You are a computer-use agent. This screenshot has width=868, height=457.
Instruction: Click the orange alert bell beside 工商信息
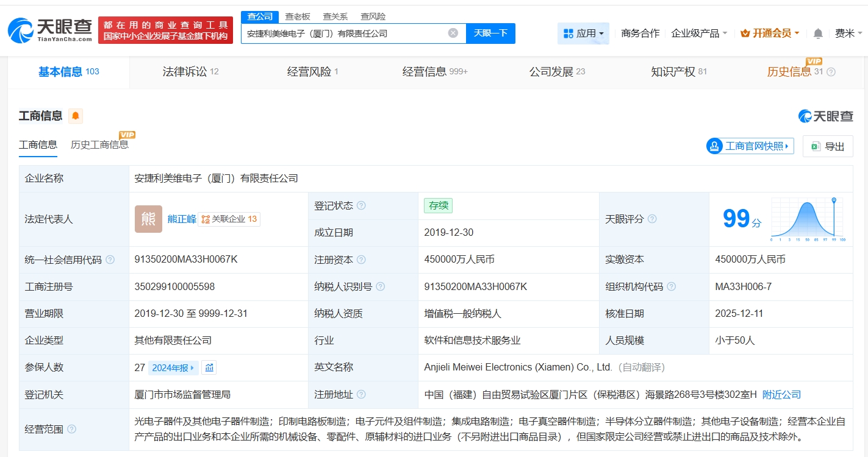(76, 116)
